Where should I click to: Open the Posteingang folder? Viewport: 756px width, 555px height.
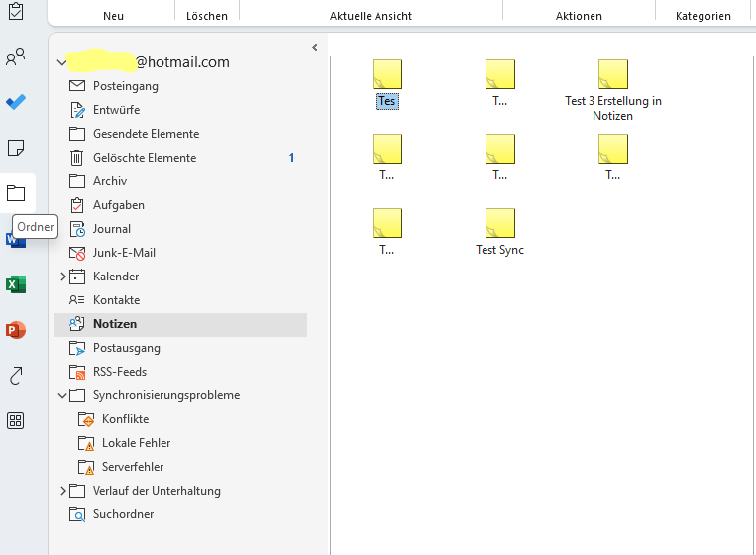[125, 86]
